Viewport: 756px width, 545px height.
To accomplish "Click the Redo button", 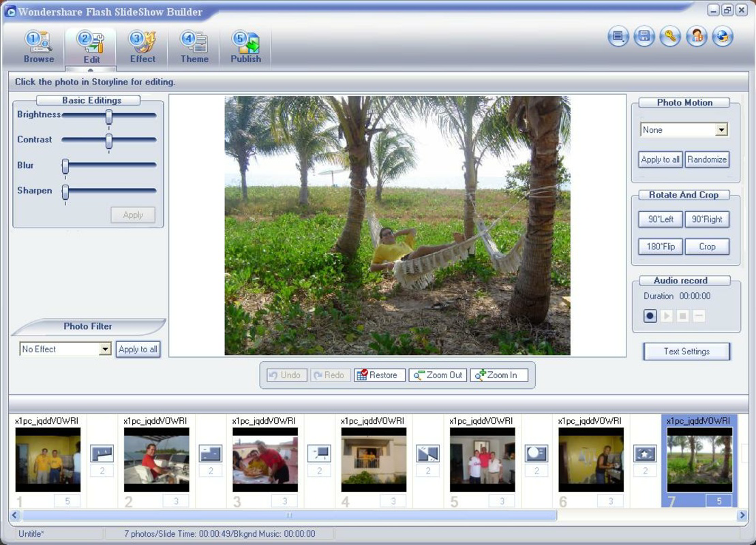I will [330, 375].
